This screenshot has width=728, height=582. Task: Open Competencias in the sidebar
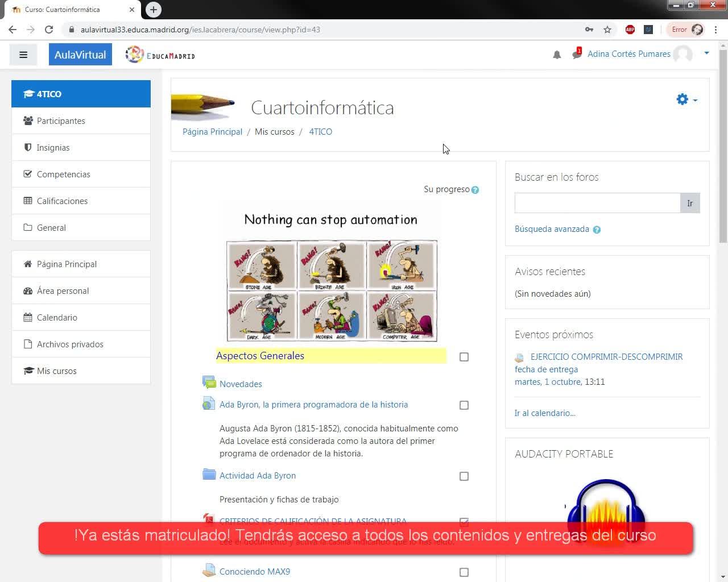point(81,174)
